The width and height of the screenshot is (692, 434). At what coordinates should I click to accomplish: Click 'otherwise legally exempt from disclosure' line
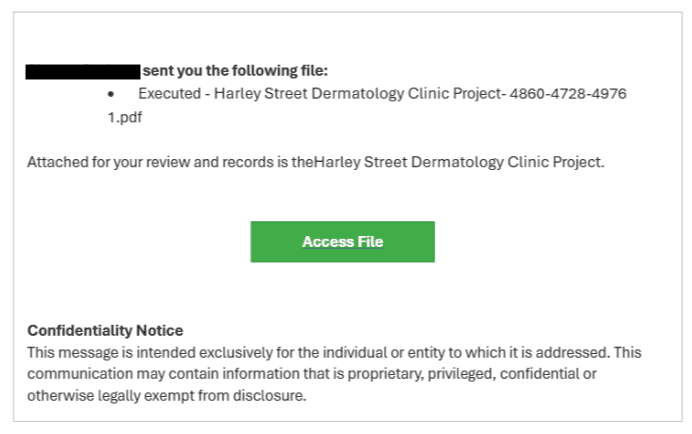click(x=166, y=395)
